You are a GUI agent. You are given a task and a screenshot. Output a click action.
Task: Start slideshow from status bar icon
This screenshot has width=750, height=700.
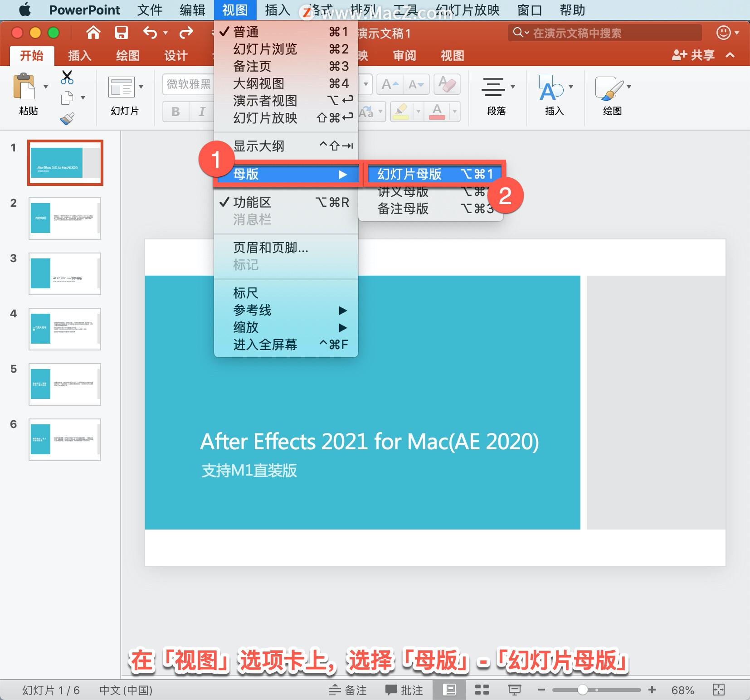pyautogui.click(x=514, y=690)
